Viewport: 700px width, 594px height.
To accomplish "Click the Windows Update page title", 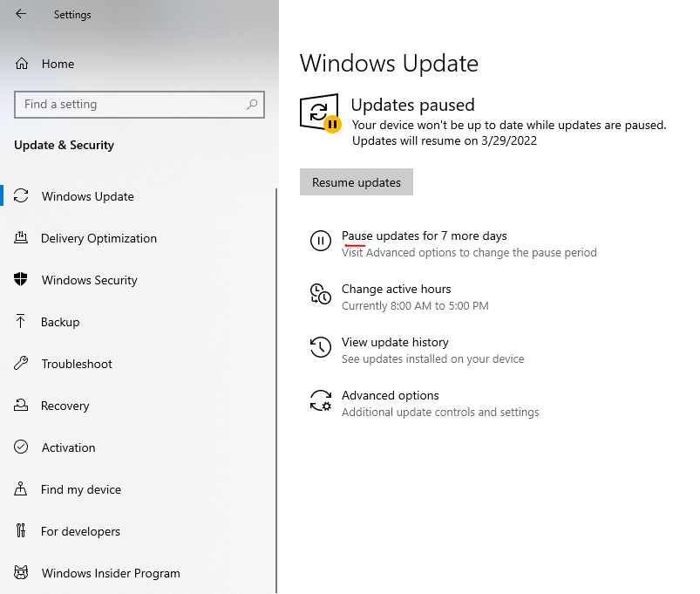I will [x=389, y=64].
